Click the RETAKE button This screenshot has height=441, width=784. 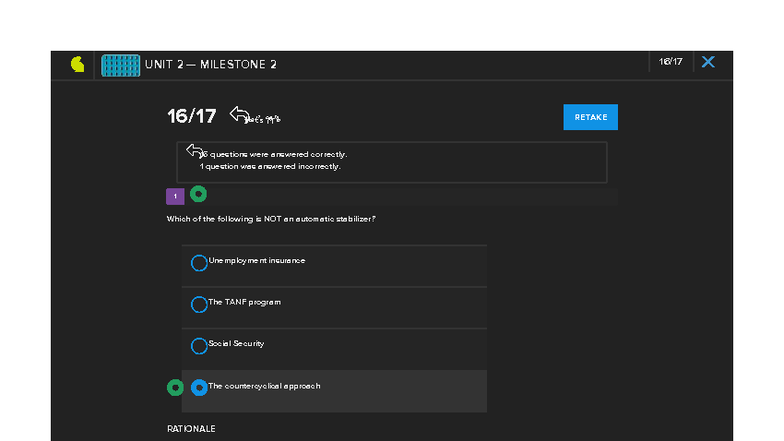(590, 117)
